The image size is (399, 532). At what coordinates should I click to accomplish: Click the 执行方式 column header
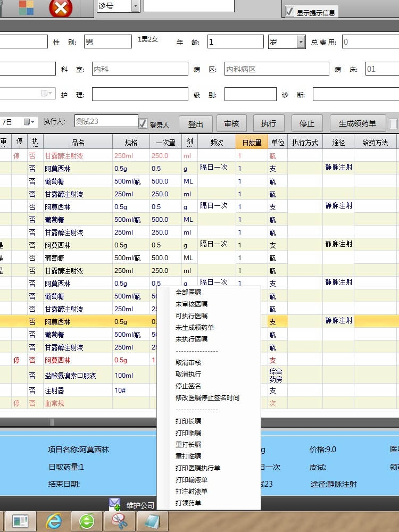(305, 143)
